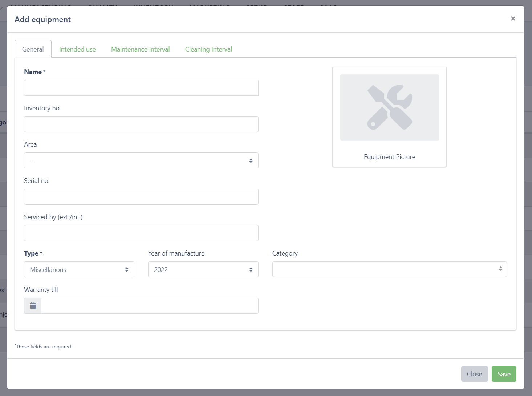Open the Year of manufacture dropdown
The image size is (532, 396).
(203, 269)
